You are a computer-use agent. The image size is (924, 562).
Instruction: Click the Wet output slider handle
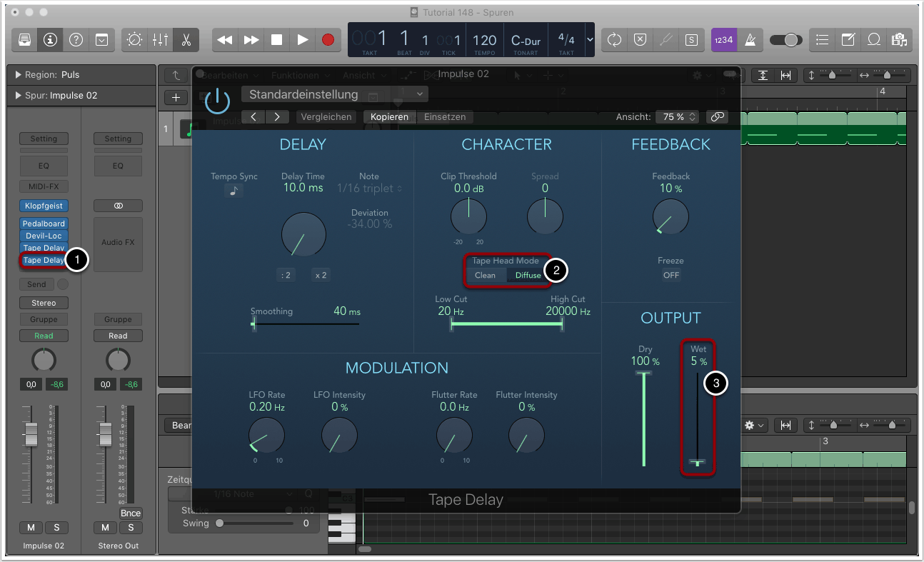point(698,463)
